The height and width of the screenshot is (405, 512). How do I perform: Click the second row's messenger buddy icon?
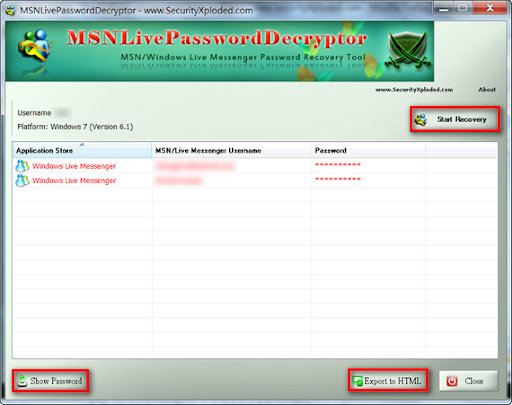[22, 180]
